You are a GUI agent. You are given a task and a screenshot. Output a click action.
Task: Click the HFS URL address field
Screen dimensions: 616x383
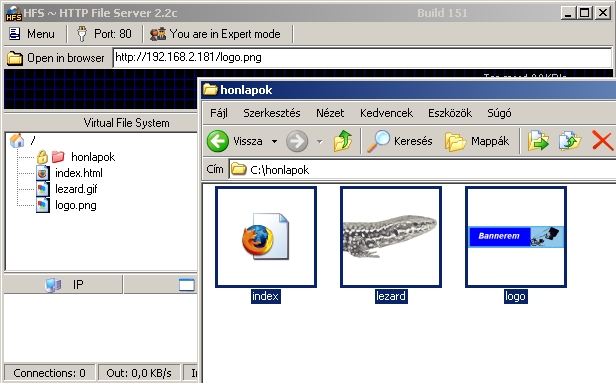click(x=362, y=57)
